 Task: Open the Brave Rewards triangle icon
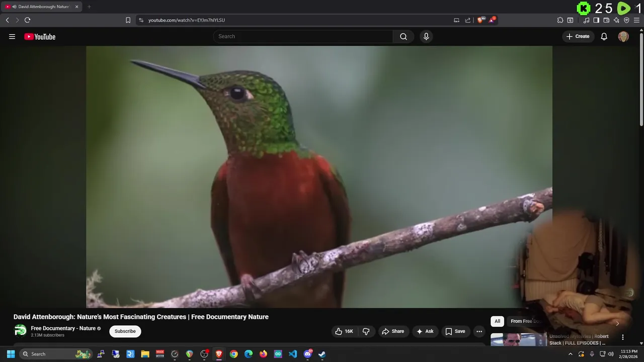(x=492, y=20)
